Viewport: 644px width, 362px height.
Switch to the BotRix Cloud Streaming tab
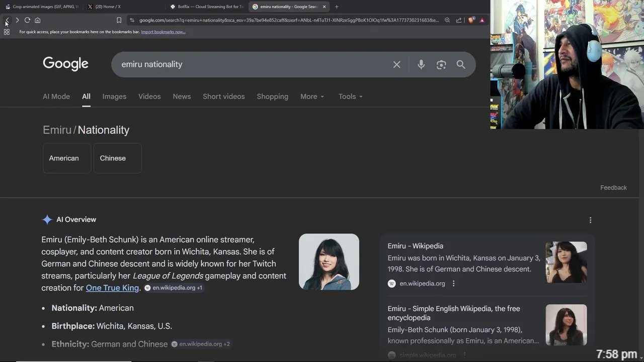click(207, 7)
